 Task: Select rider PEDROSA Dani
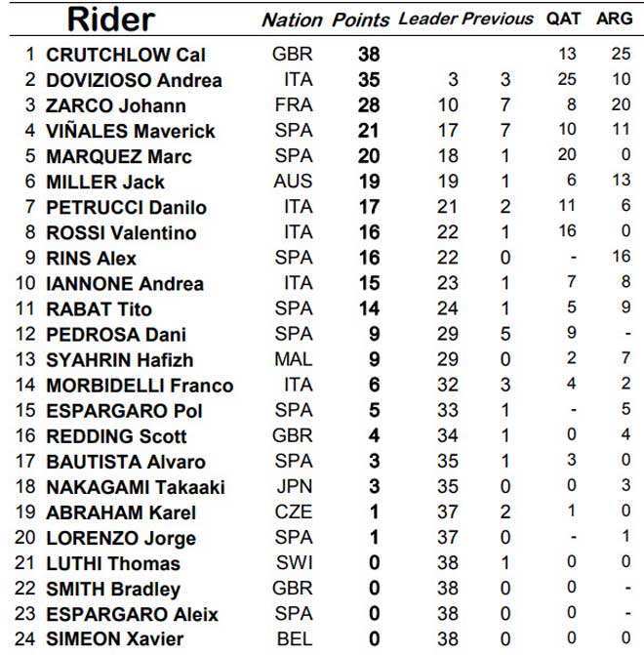116,334
